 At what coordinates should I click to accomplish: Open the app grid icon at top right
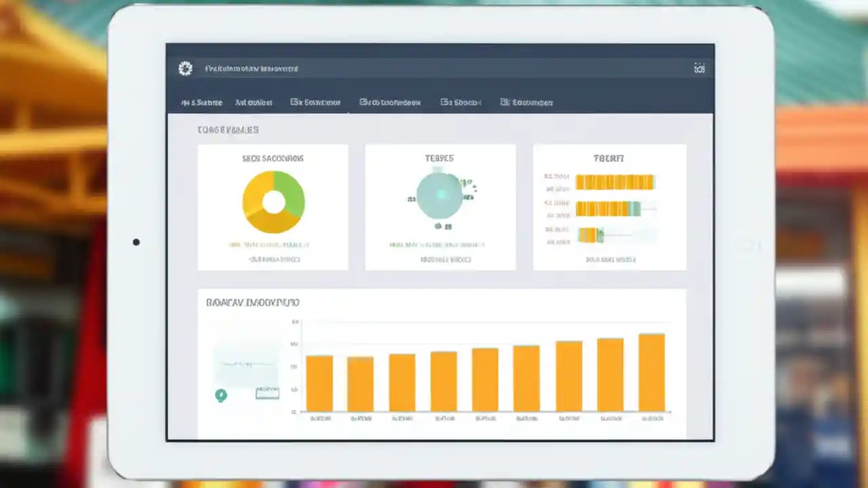point(700,68)
